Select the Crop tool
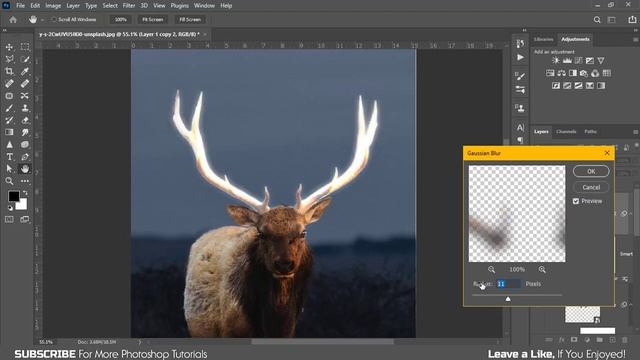The height and width of the screenshot is (360, 640). [x=9, y=71]
